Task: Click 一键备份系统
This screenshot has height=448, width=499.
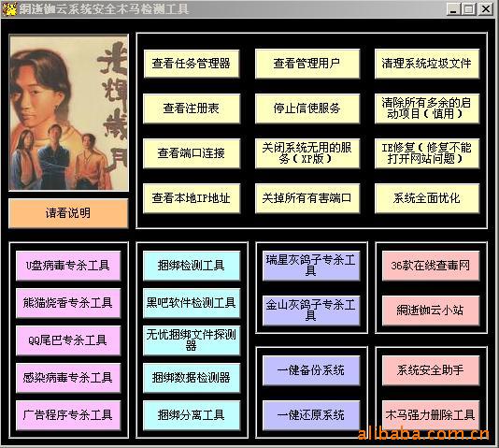Action: (x=311, y=370)
